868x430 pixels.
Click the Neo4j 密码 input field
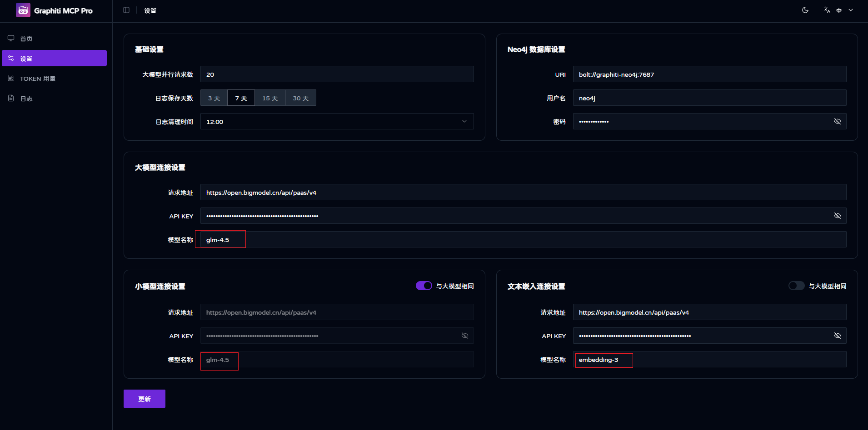pos(710,121)
